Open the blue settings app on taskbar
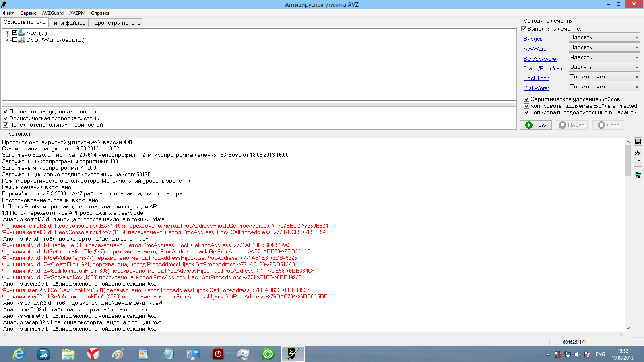This screenshot has height=362, width=644. click(x=43, y=354)
